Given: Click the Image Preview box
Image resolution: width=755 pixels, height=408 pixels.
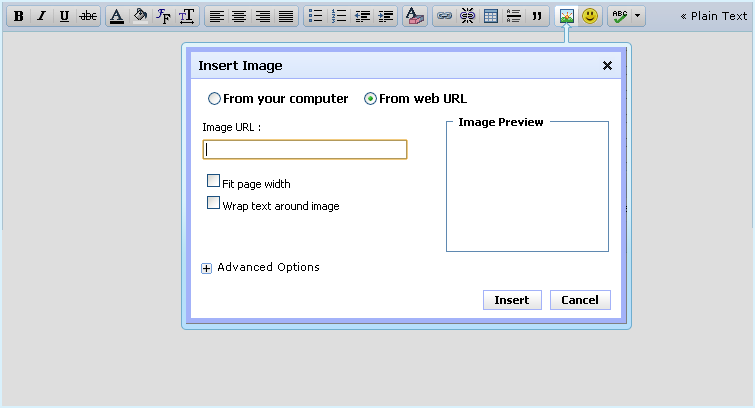Looking at the screenshot, I should tap(527, 186).
